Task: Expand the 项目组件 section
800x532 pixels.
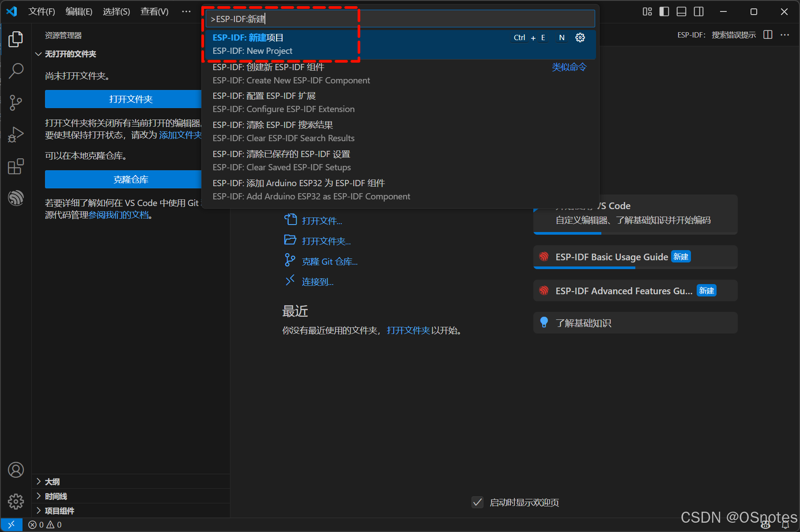Action: 59,511
